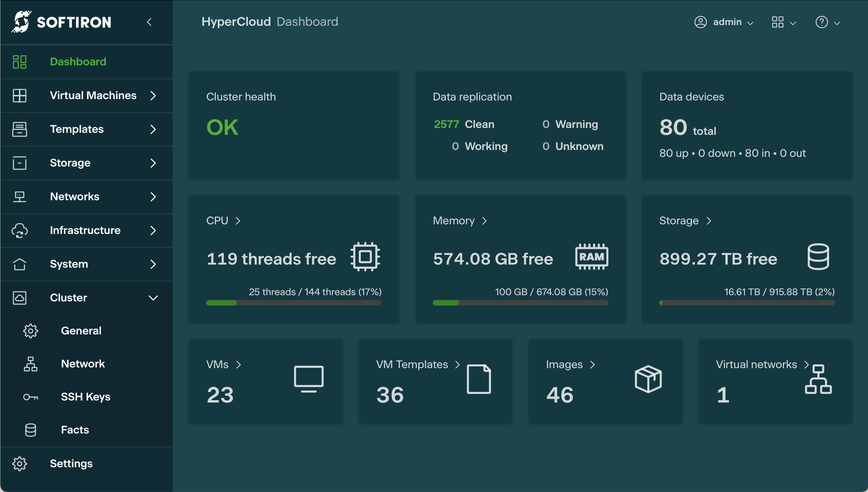The width and height of the screenshot is (868, 492).
Task: Click the Storage database cylinder icon
Action: coord(818,257)
